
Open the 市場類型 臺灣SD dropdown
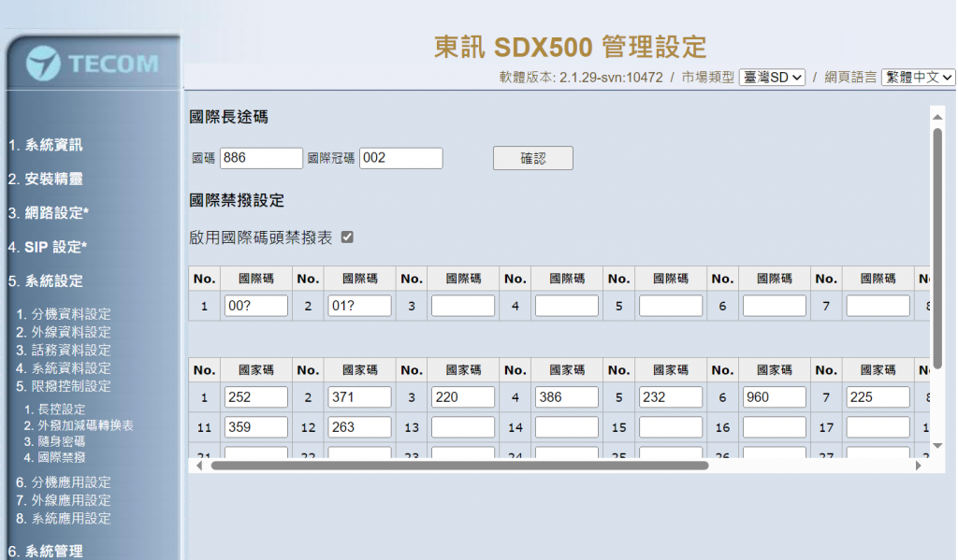(x=772, y=78)
